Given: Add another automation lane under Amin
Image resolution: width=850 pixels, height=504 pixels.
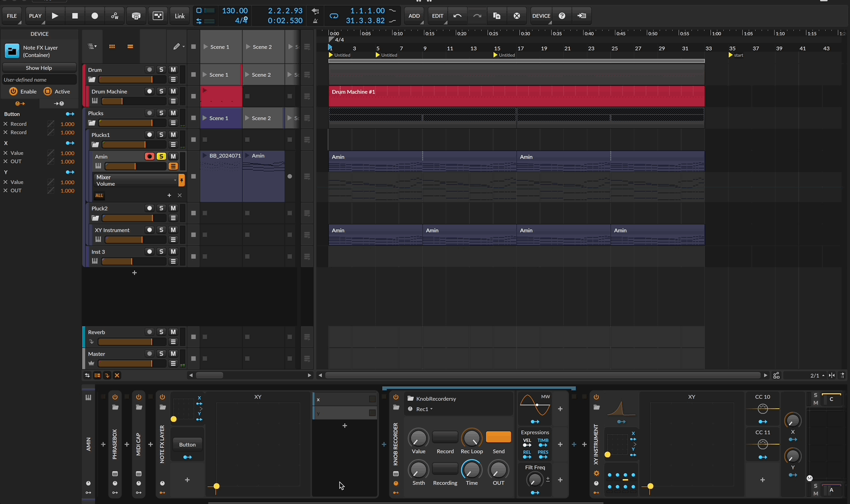Looking at the screenshot, I should [x=169, y=195].
